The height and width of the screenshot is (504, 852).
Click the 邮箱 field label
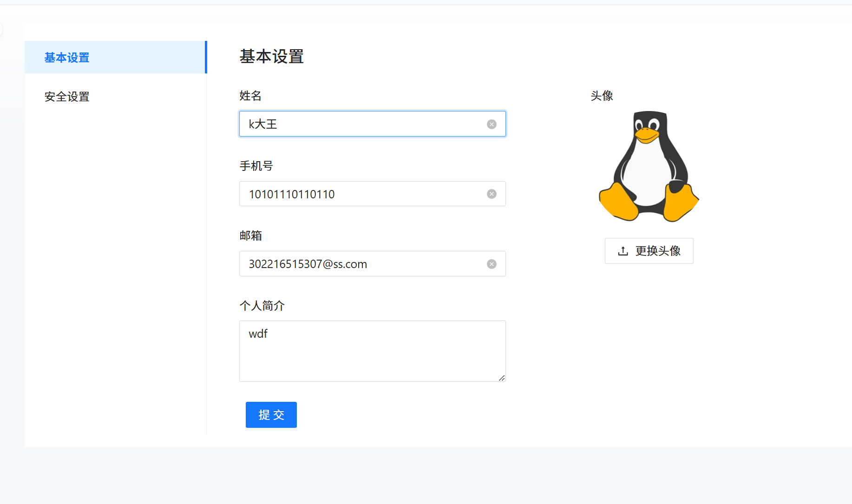pyautogui.click(x=251, y=236)
